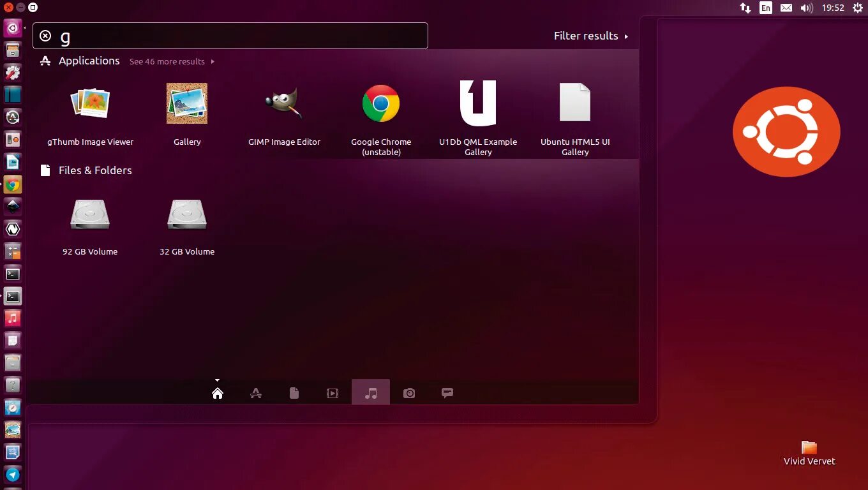Screen dimensions: 868x490
Task: Expand the Filter results panel
Action: click(591, 36)
